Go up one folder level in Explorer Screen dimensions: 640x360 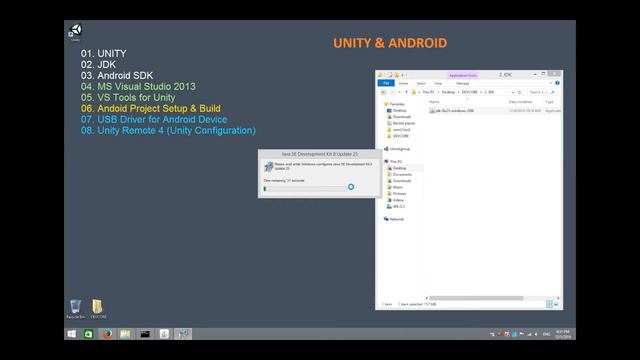click(406, 92)
